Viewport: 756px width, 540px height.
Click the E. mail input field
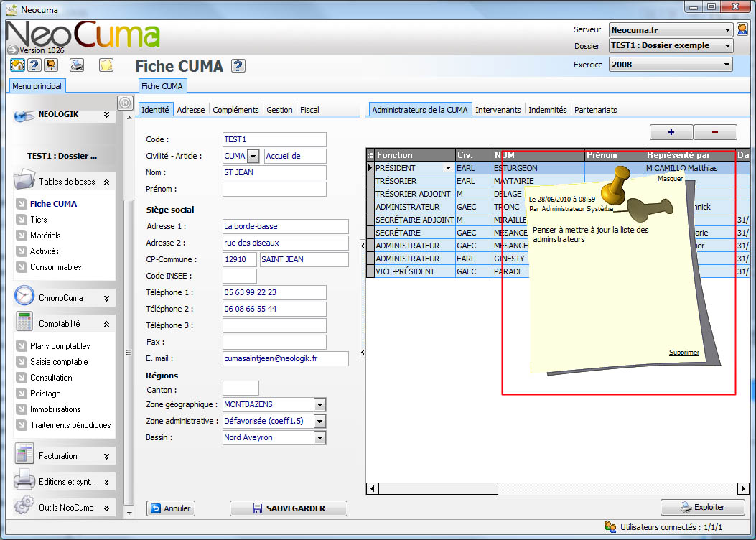286,359
